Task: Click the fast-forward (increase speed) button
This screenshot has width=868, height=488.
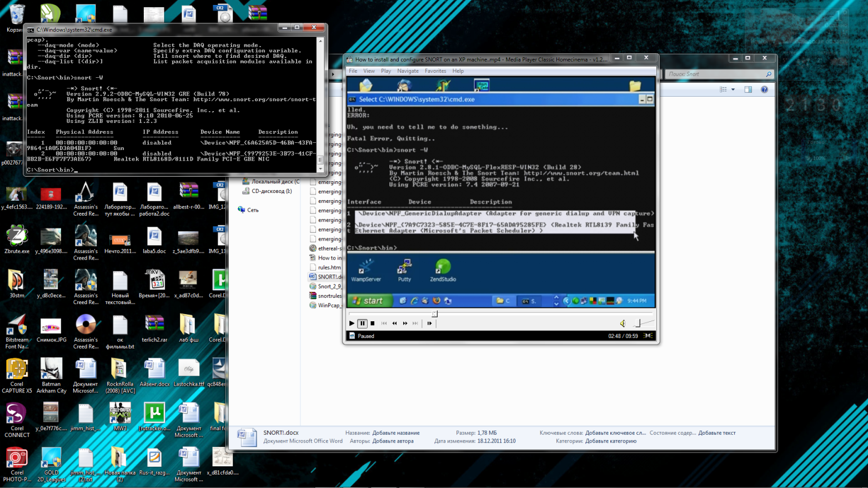Action: pyautogui.click(x=405, y=323)
